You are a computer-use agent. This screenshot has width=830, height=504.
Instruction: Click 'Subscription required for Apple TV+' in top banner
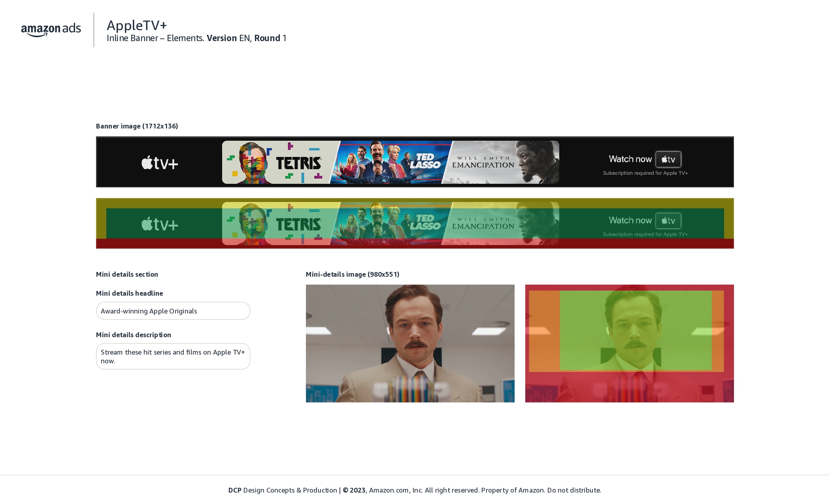coord(645,173)
